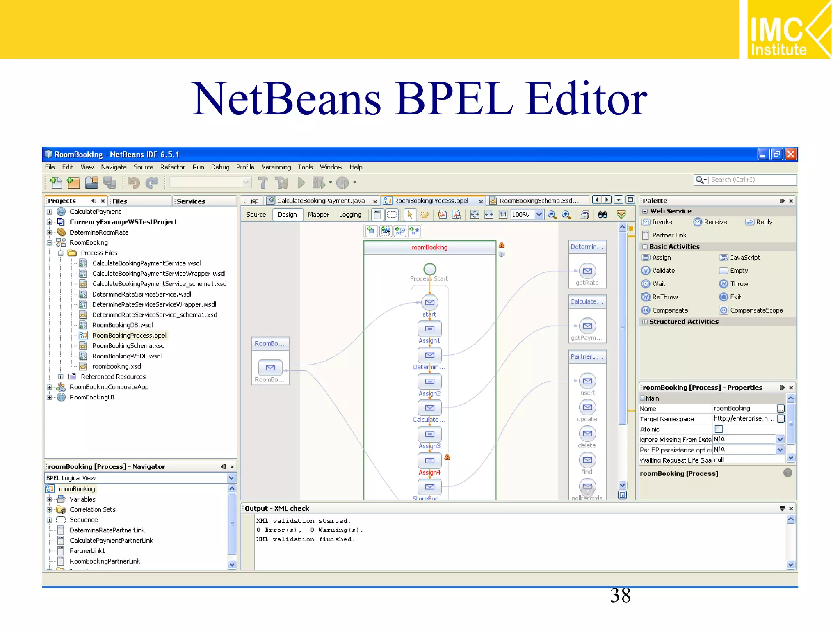Click the Fit Diagram icon
The width and height of the screenshot is (840, 630).
coord(475,215)
